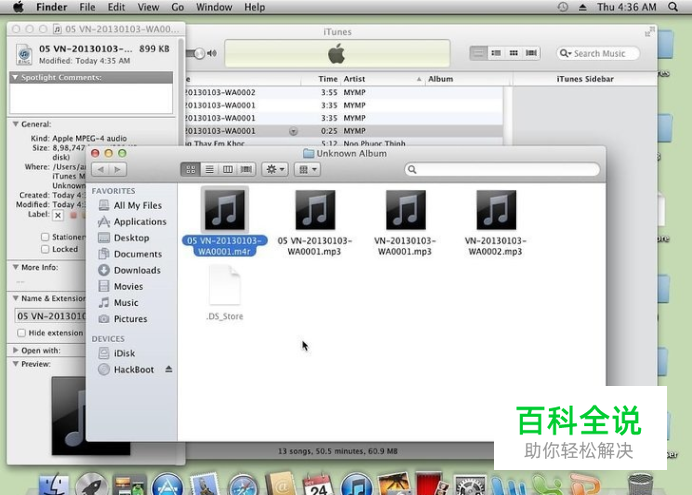This screenshot has width=692, height=495.
Task: Collapse the Name & Extension section
Action: pos(15,298)
